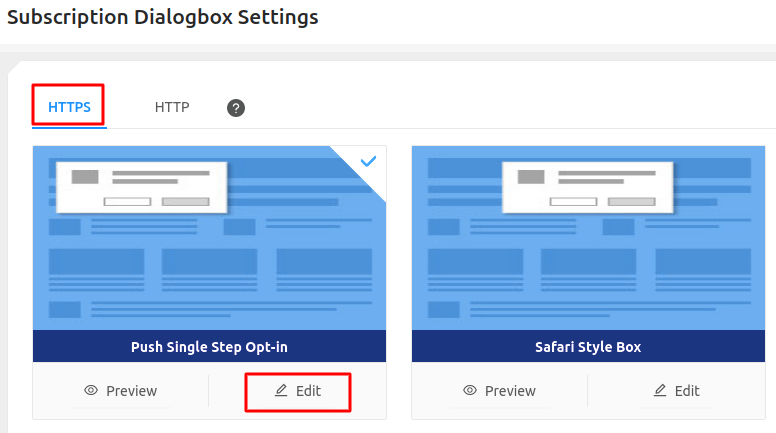Viewport: 776px width, 433px height.
Task: Click white dialog mockup in Push Single Step thumbnail
Action: pos(141,187)
